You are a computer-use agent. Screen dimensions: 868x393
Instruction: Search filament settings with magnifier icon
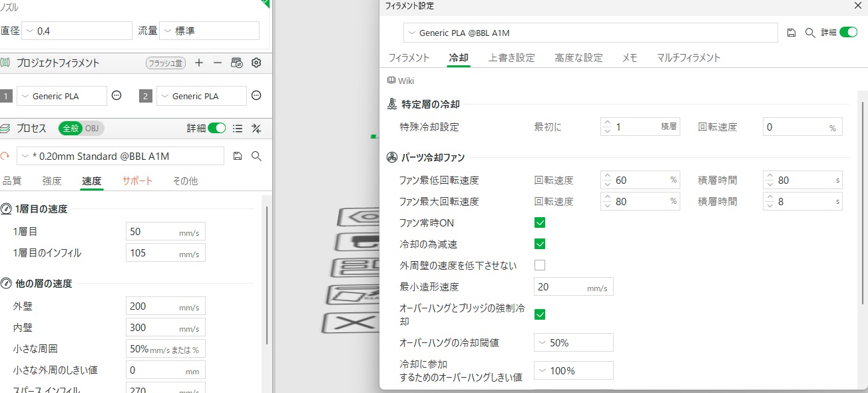coord(810,33)
